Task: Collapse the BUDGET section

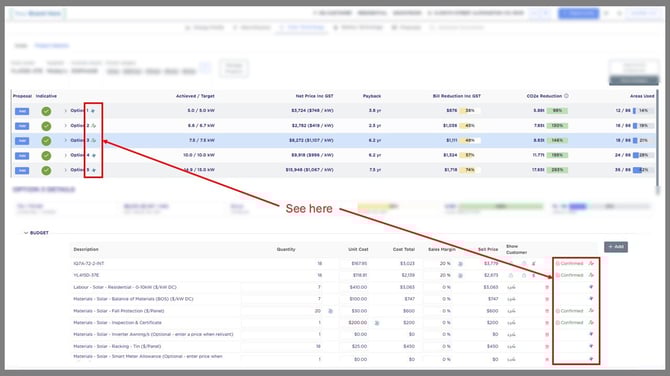Action: (26, 233)
